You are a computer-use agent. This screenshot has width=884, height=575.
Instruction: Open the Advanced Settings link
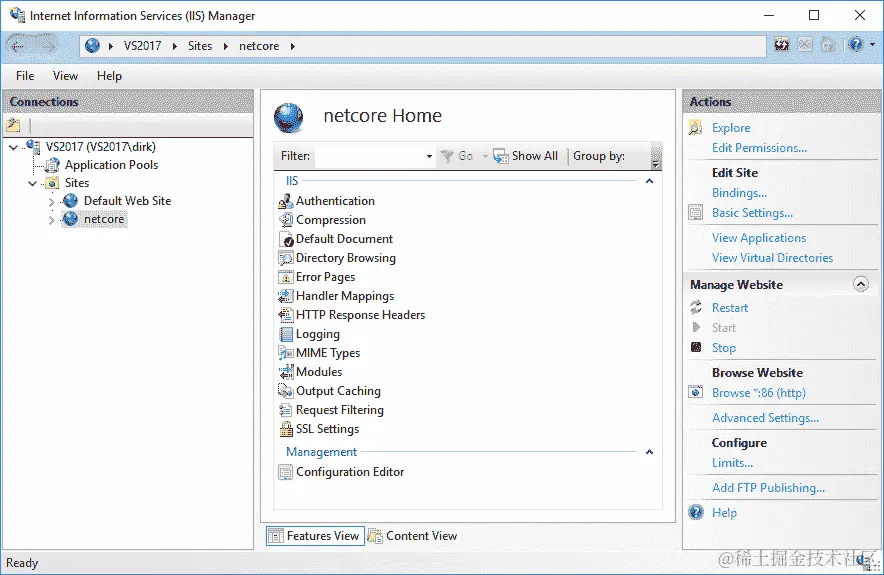[765, 418]
